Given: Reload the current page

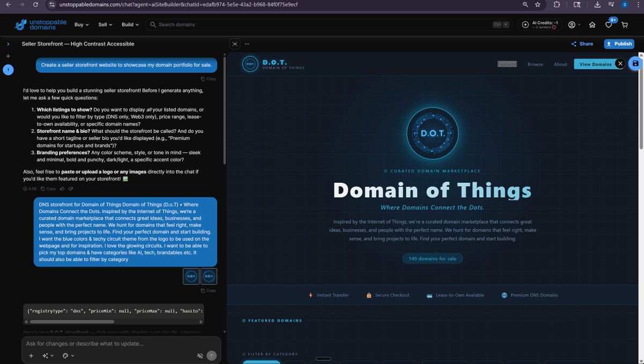Looking at the screenshot, I should coord(35,4).
